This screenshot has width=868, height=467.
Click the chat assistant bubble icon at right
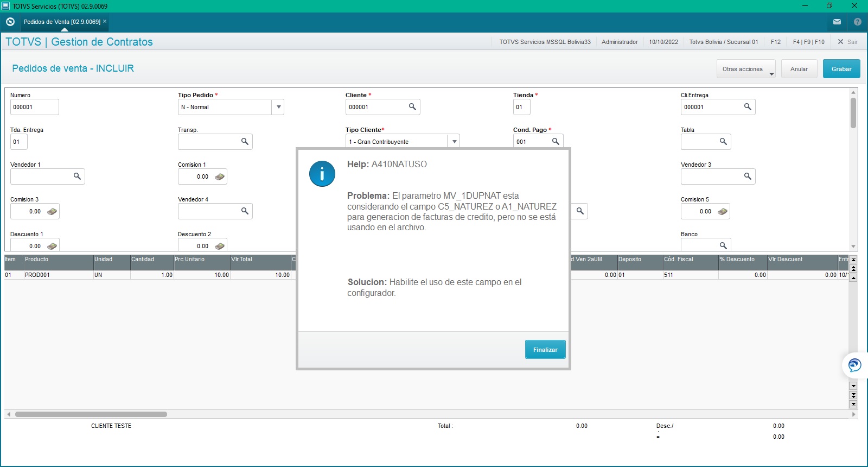click(x=854, y=365)
